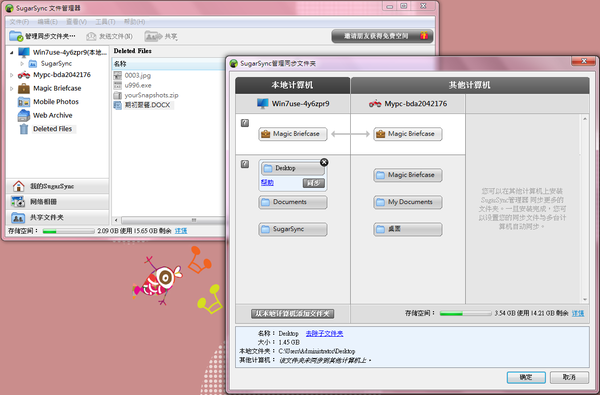This screenshot has height=395, width=600.
Task: Click the gift icon on invite-friends banner
Action: pos(424,36)
